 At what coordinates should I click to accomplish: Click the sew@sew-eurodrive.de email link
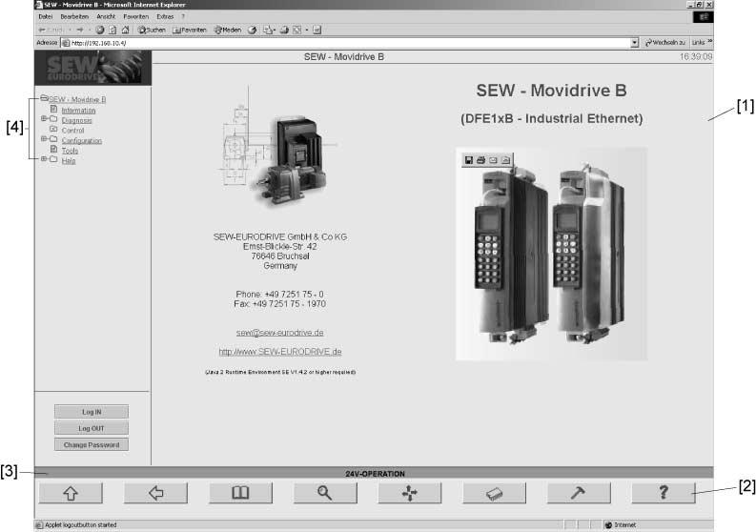click(279, 333)
